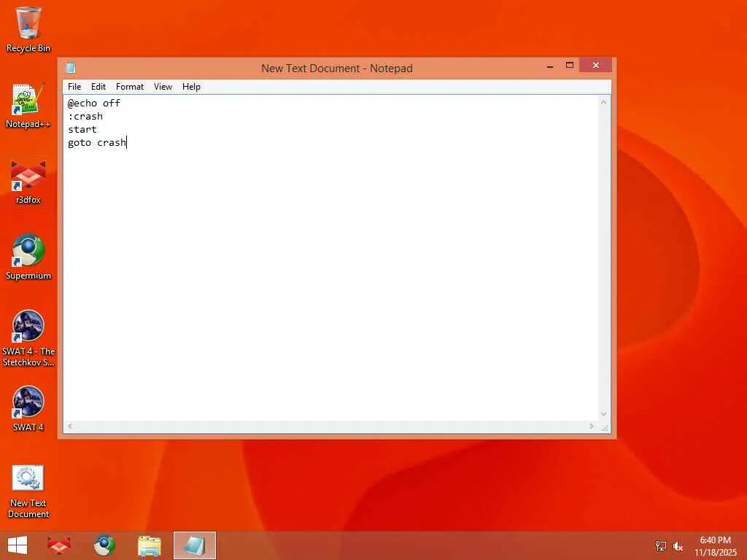
Task: Click the vertical scrollbar down arrow
Action: tap(603, 414)
